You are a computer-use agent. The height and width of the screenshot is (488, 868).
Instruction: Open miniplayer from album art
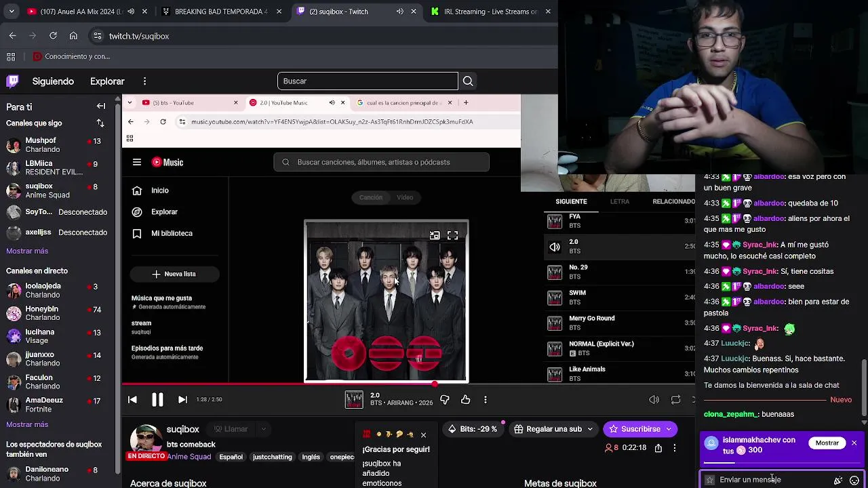pos(435,235)
